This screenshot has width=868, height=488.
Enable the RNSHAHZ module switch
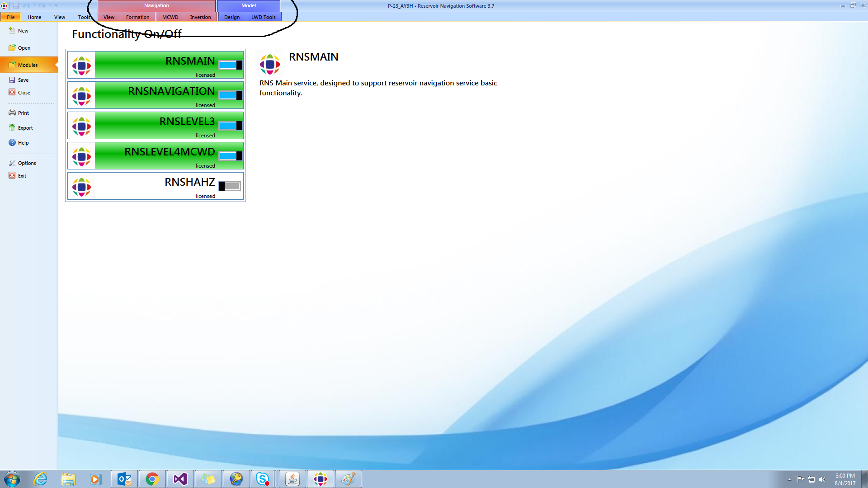click(x=230, y=186)
